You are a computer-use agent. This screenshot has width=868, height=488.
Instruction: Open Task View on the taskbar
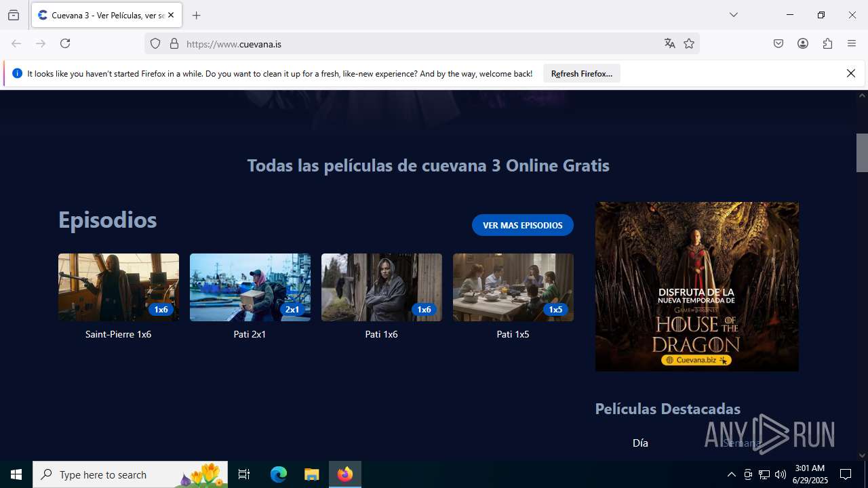coord(244,474)
